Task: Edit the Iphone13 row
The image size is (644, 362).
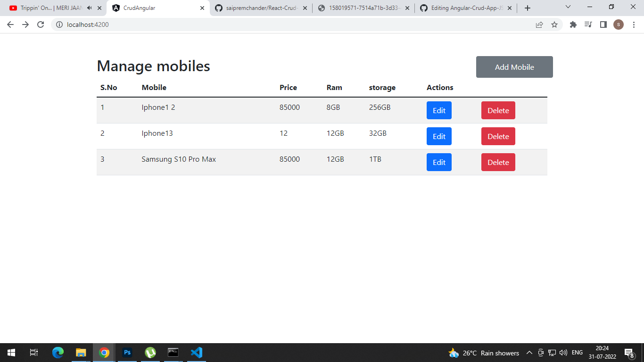Action: coord(439,136)
